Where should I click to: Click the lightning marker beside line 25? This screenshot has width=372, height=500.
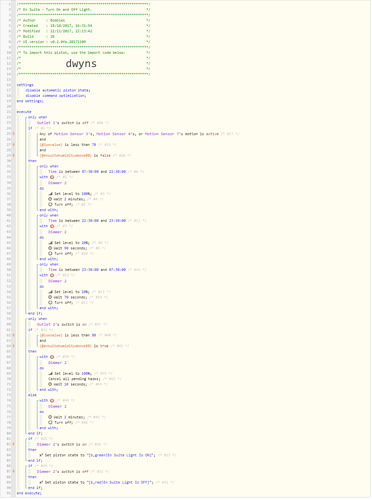pos(14,134)
